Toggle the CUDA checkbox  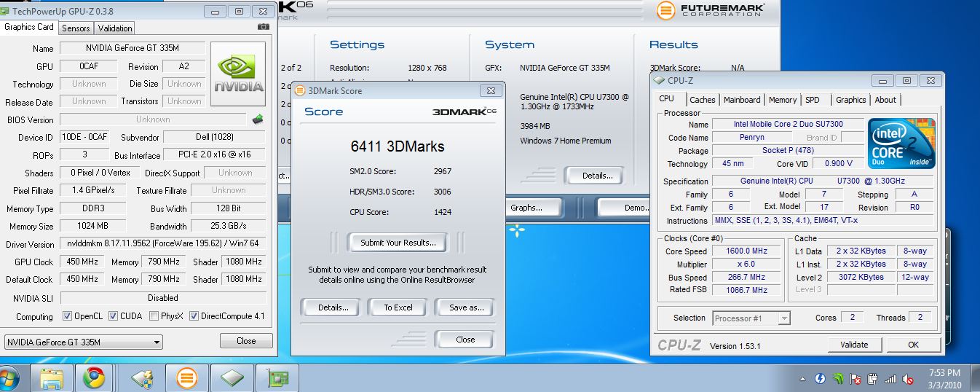[113, 316]
